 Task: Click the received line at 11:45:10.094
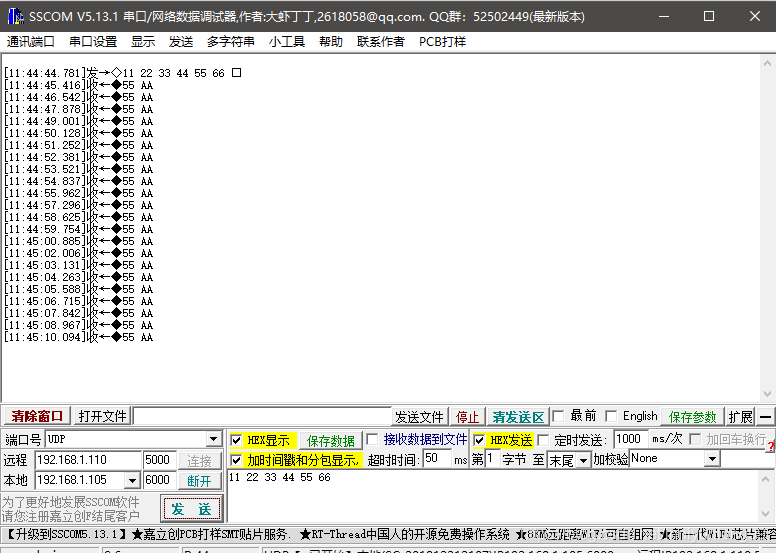coord(79,337)
